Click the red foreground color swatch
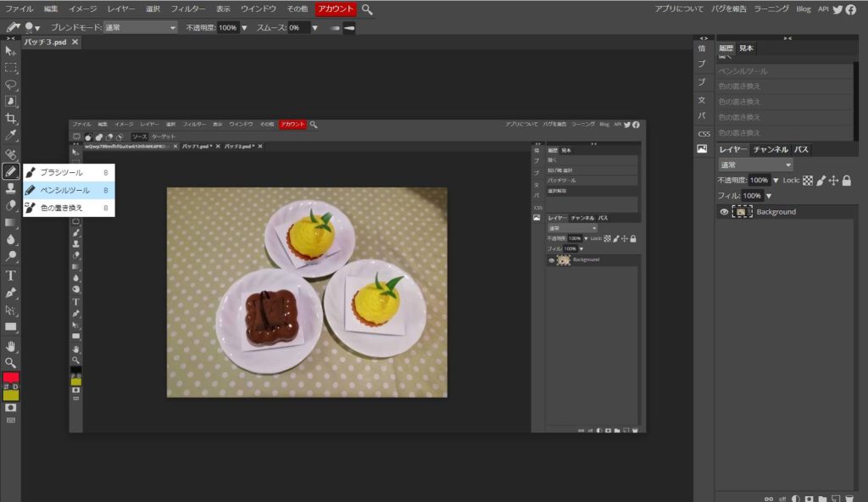 coord(11,378)
